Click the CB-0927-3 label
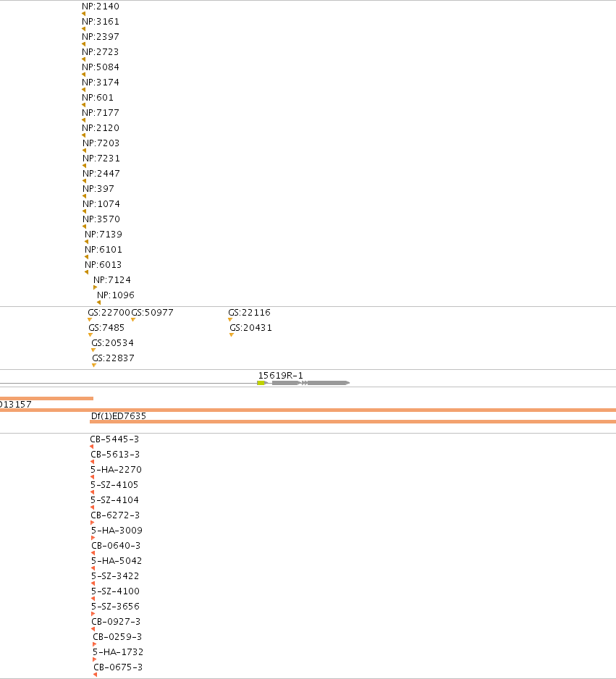The width and height of the screenshot is (616, 679). 116,621
